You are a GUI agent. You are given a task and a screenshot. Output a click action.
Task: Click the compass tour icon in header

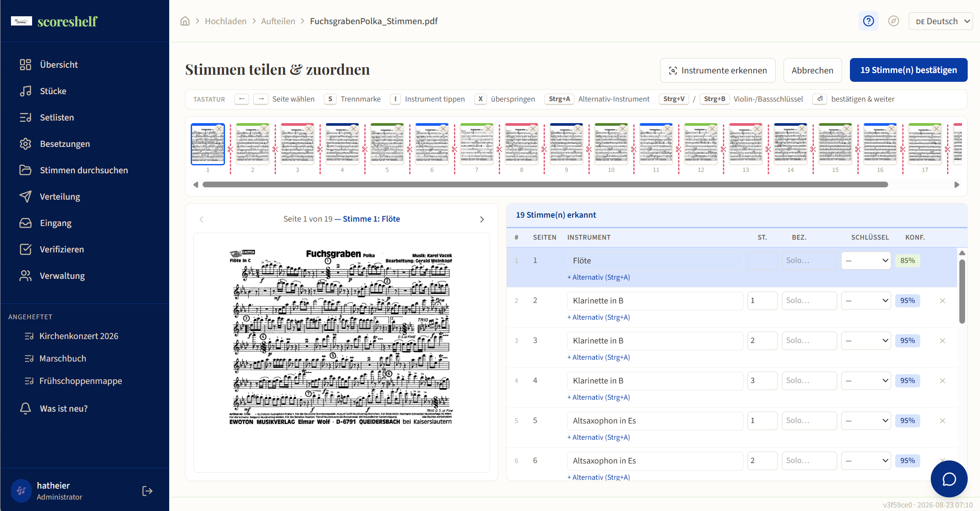[x=893, y=21]
